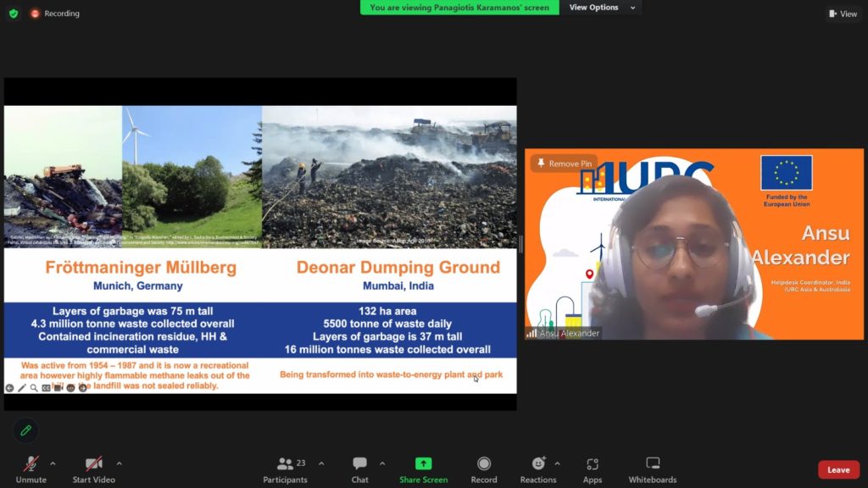
Task: Click the red Recording indicator
Action: click(54, 14)
